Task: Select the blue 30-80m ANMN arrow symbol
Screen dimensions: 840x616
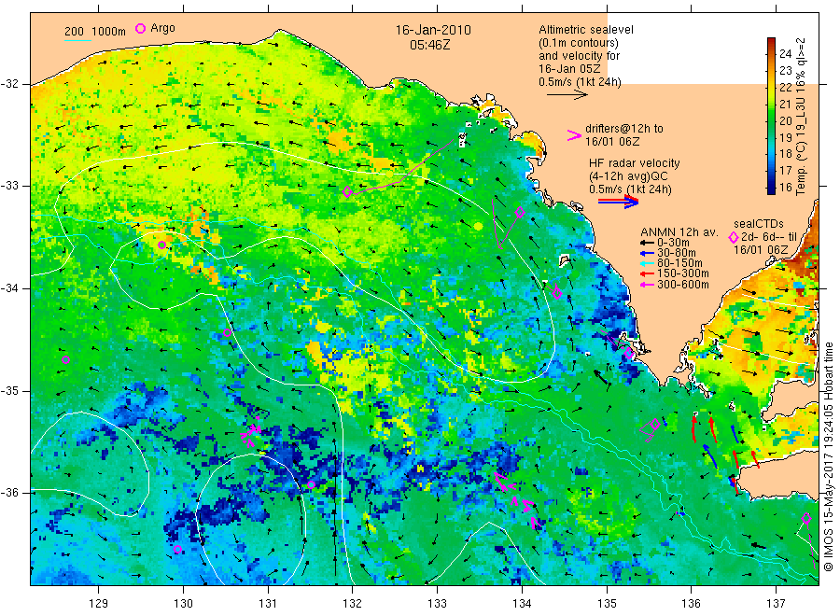Action: click(x=647, y=253)
